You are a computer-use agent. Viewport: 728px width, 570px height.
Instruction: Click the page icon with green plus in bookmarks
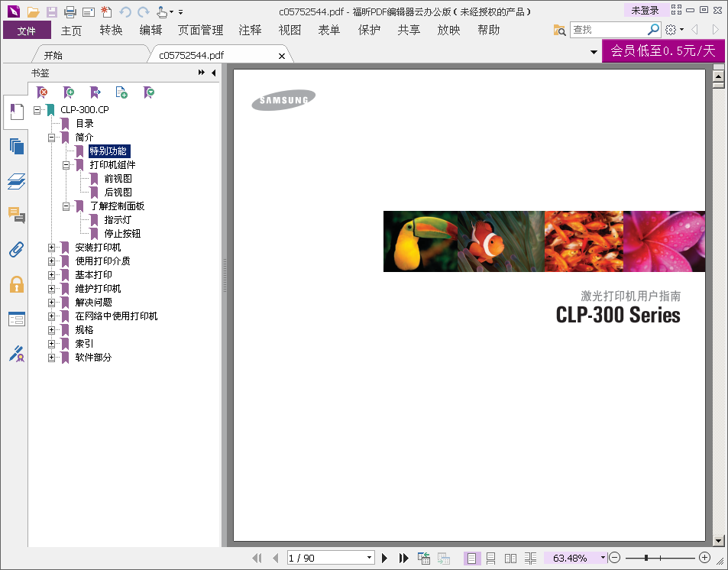121,92
